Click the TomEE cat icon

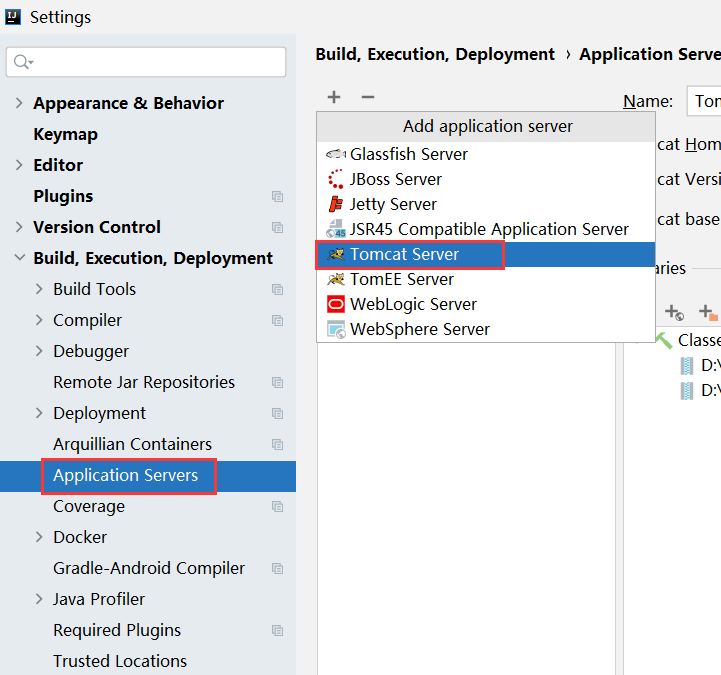tap(336, 279)
